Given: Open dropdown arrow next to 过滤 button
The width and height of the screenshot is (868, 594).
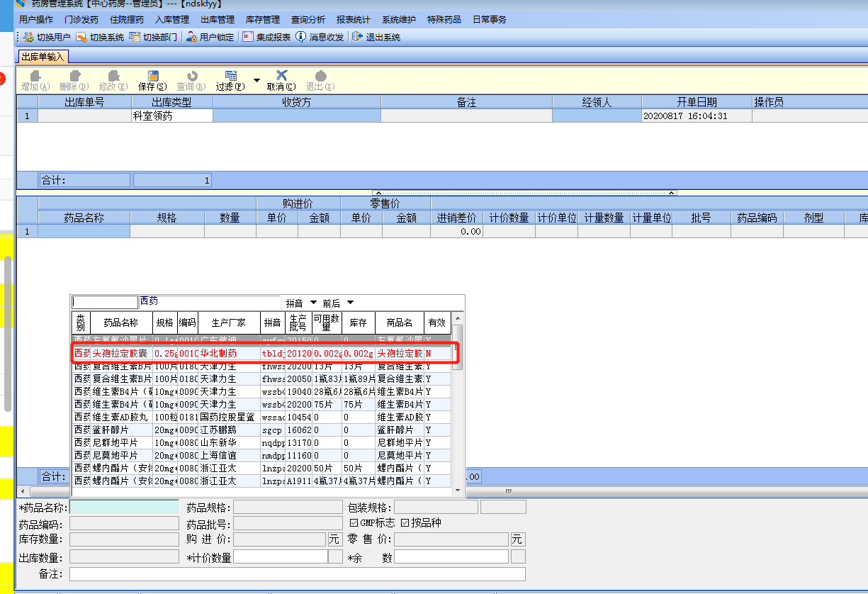Looking at the screenshot, I should [257, 80].
